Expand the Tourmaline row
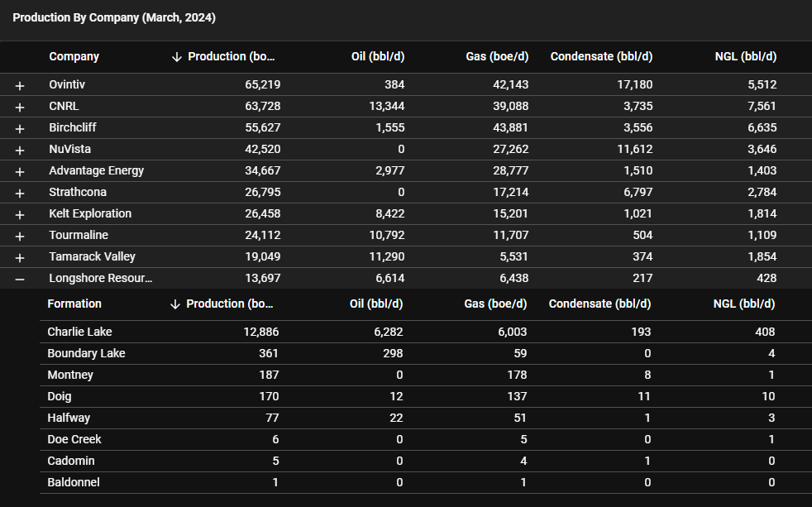 tap(20, 237)
